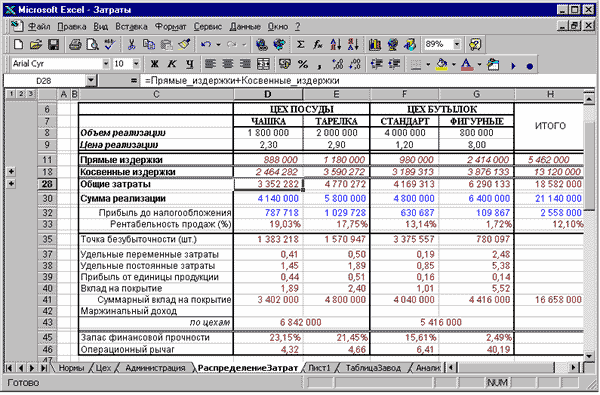
Task: Launch the Chart Wizard icon
Action: pyautogui.click(x=375, y=45)
